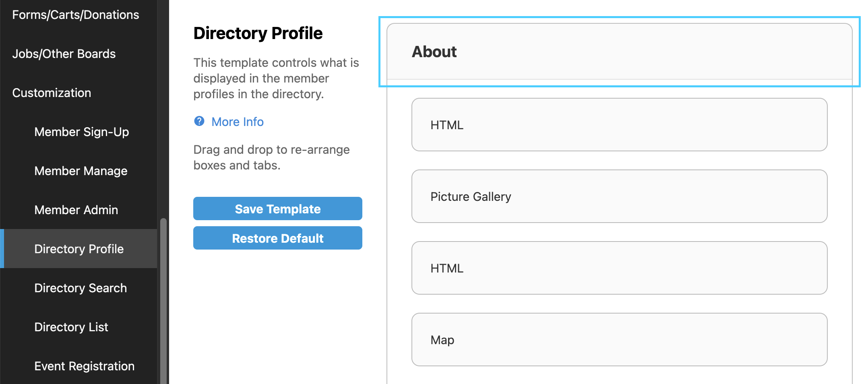The height and width of the screenshot is (384, 868).
Task: Select the HTML box below Picture Gallery
Action: 619,268
